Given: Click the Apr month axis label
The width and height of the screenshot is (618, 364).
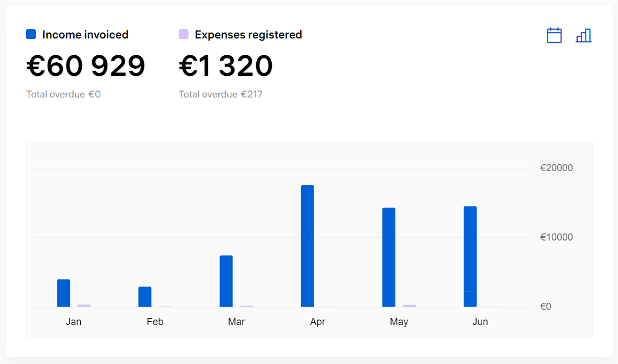Looking at the screenshot, I should (318, 322).
